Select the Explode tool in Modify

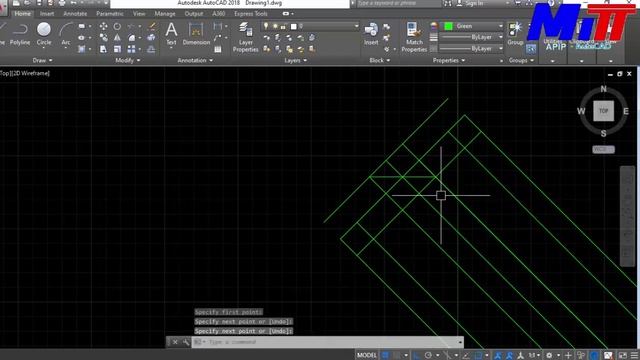pos(151,38)
